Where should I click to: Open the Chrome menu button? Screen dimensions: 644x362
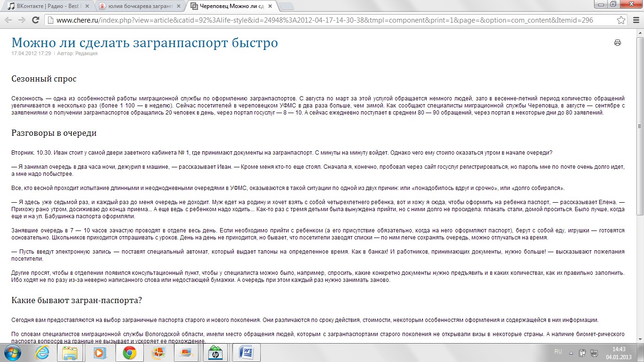[636, 20]
